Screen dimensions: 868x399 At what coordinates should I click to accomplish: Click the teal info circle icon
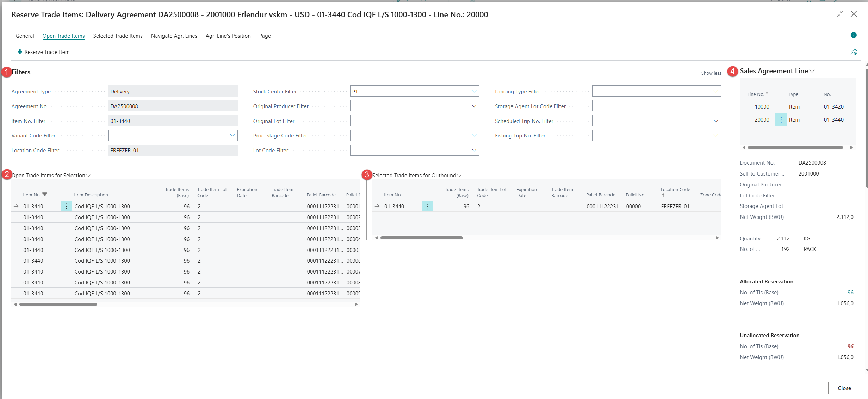[853, 35]
